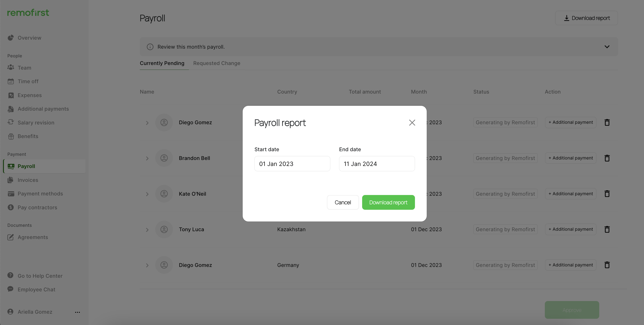This screenshot has width=644, height=325.
Task: Open the three-dot menu beside Ariella Gomez
Action: (78, 312)
